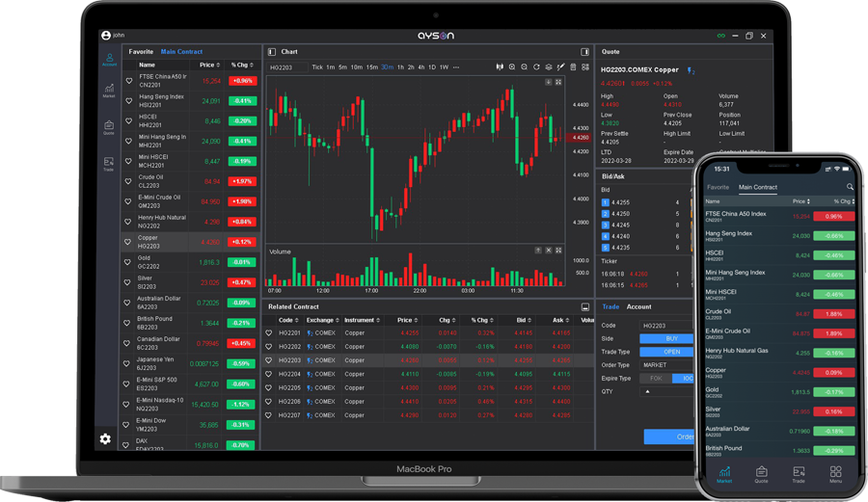Switch to the Favorite tab in the watchlist
868x502 pixels.
141,52
